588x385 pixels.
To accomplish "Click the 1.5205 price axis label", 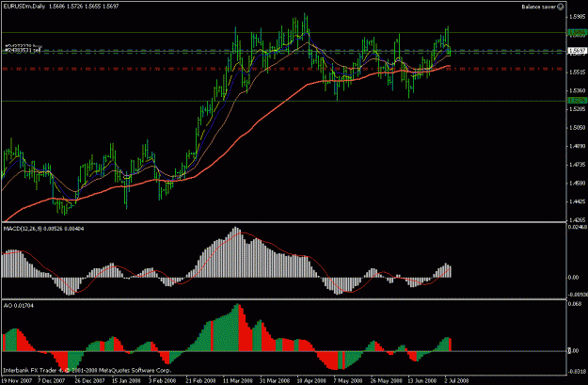I will coord(577,109).
